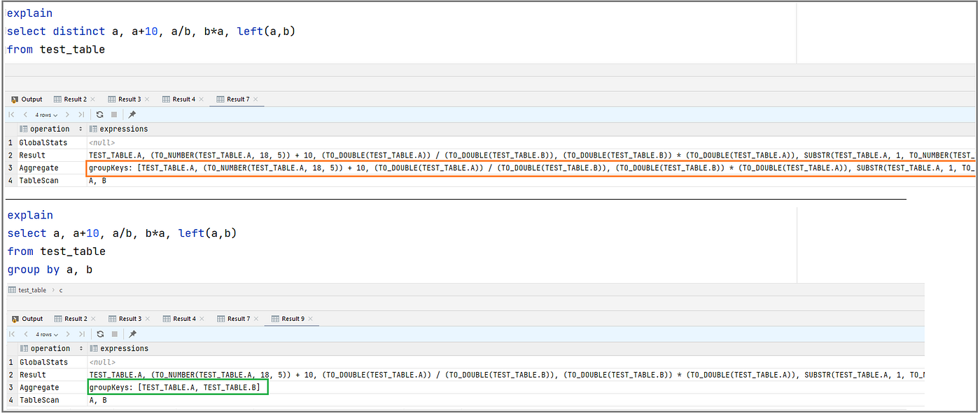Open the '4 rows' page size dropdown, group-by results

pos(46,334)
